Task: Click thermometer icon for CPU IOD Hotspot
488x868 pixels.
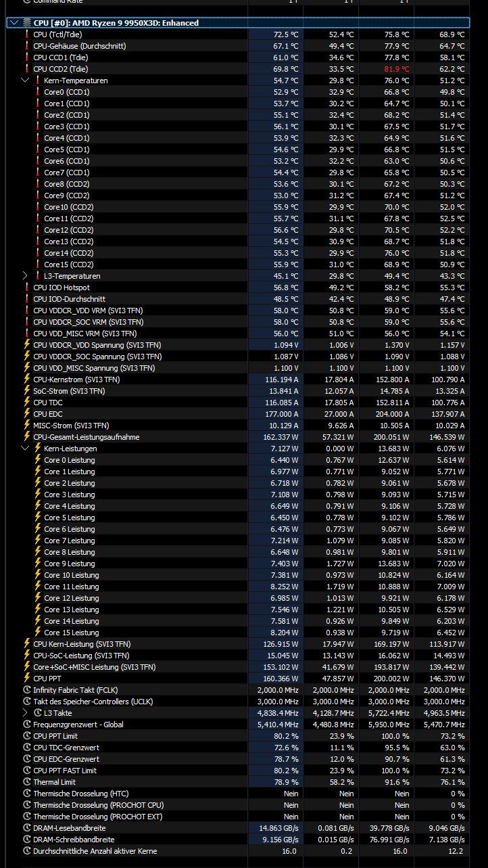Action: [27, 288]
